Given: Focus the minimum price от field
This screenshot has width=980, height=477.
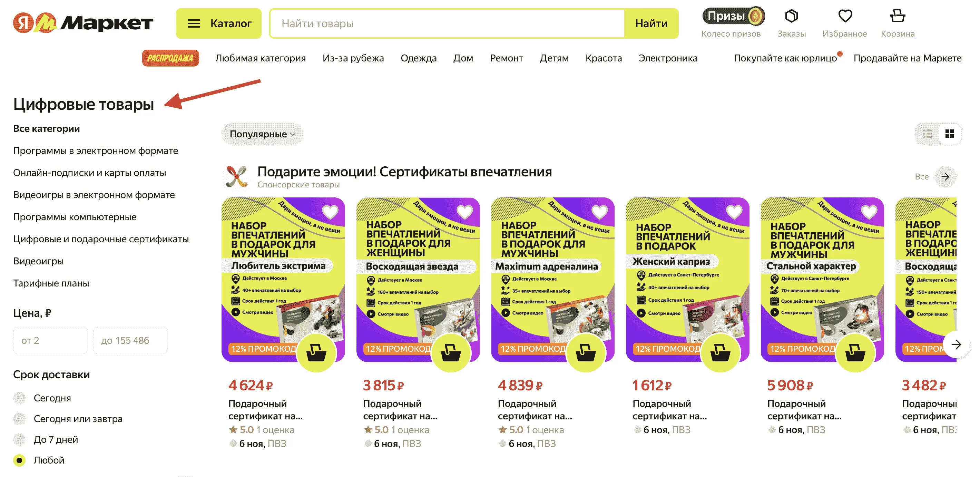Looking at the screenshot, I should [x=50, y=340].
